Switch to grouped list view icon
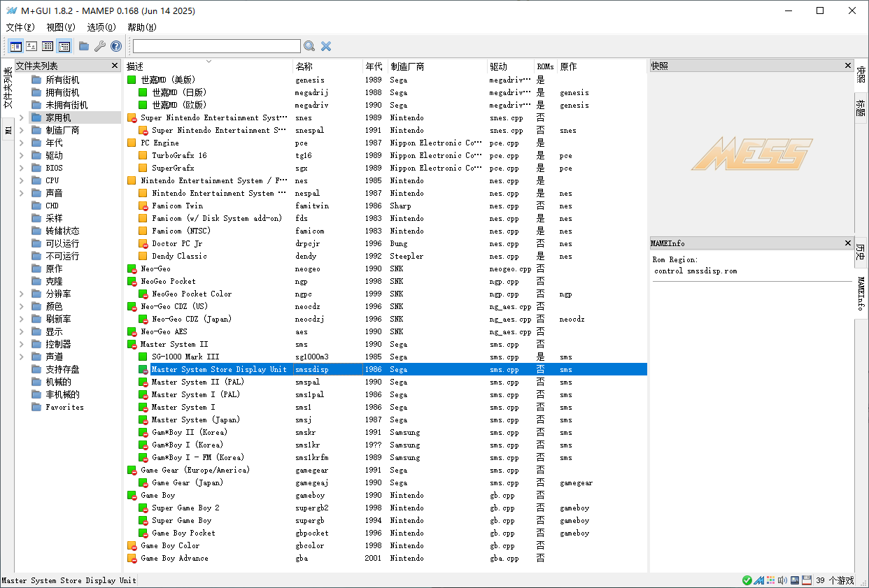The image size is (869, 588). click(x=64, y=46)
